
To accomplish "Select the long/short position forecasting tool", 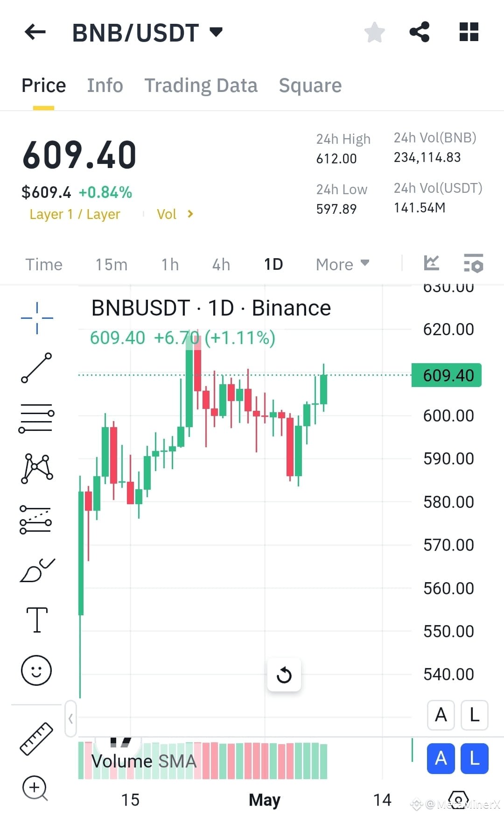I will (36, 520).
